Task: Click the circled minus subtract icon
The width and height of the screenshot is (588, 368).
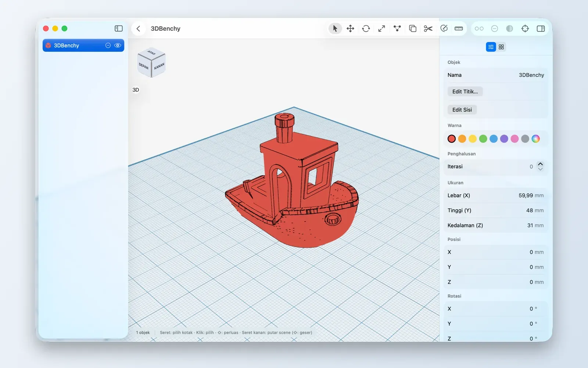Action: click(495, 28)
